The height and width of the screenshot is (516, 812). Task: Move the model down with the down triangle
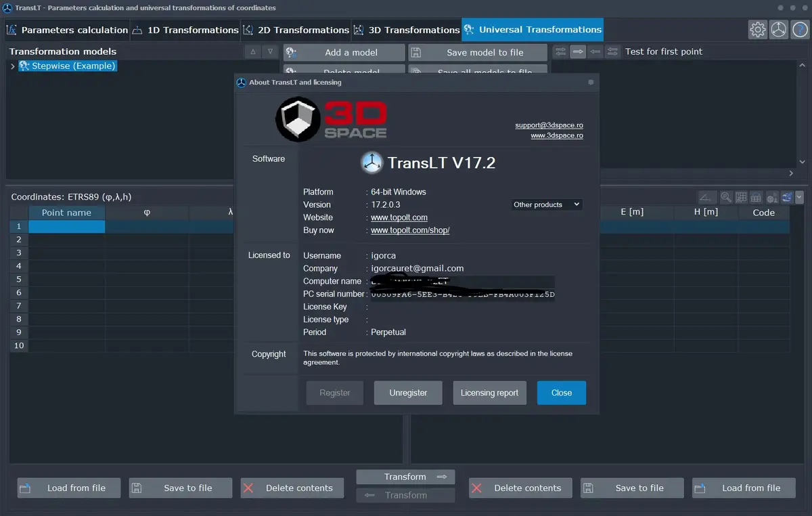pos(270,51)
